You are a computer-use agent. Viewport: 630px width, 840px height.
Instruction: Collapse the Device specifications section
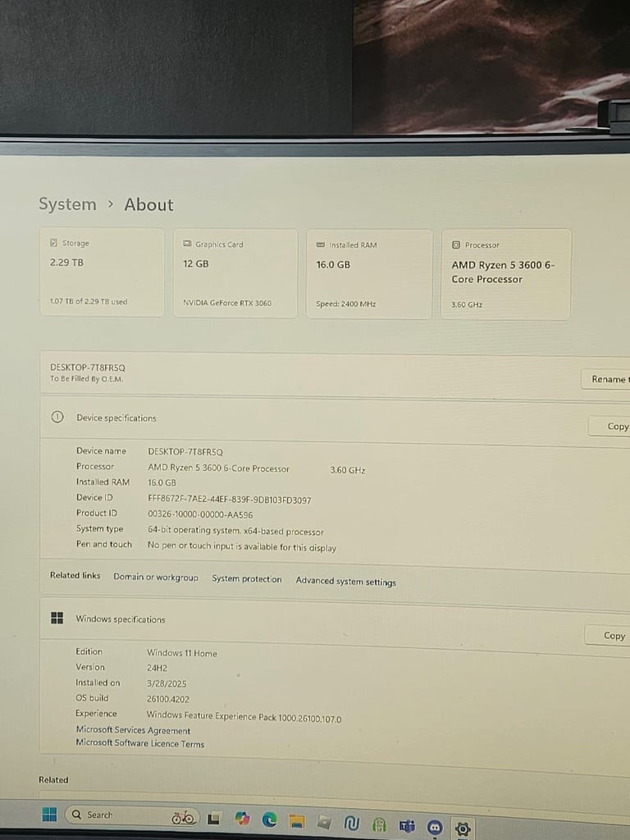pyautogui.click(x=335, y=419)
